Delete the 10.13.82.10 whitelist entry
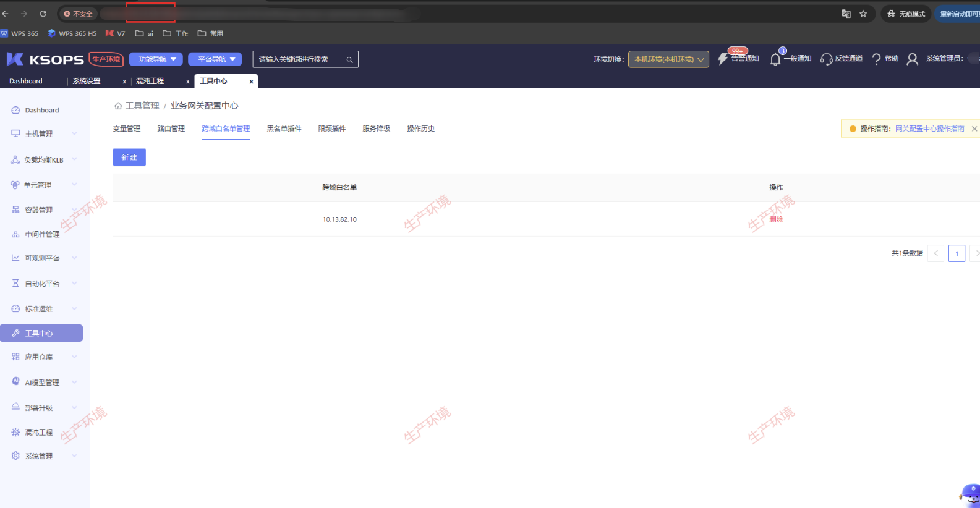 [x=776, y=219]
